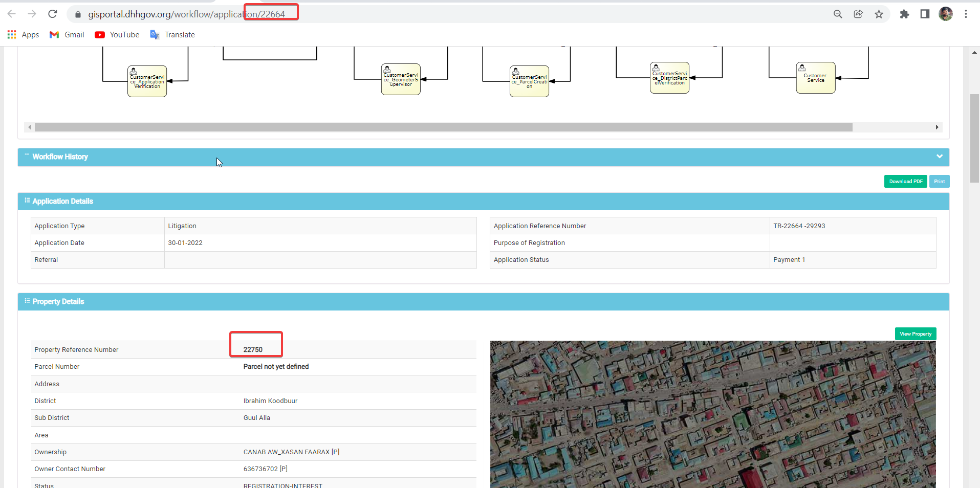View site security lock info
The image size is (980, 488).
(x=78, y=14)
